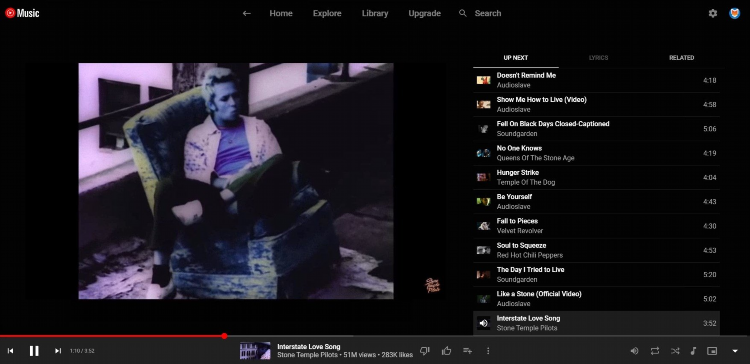Viewport: 750px width, 364px height.
Task: Skip to previous track
Action: pyautogui.click(x=11, y=351)
